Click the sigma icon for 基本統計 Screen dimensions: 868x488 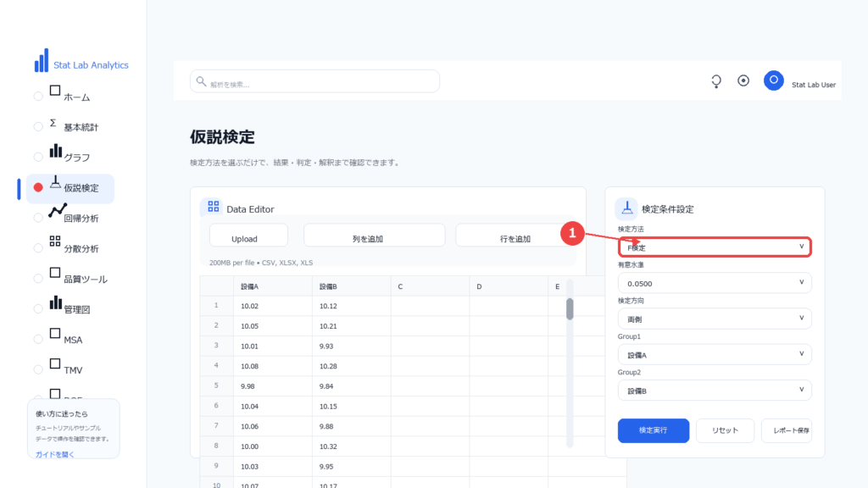coord(53,122)
